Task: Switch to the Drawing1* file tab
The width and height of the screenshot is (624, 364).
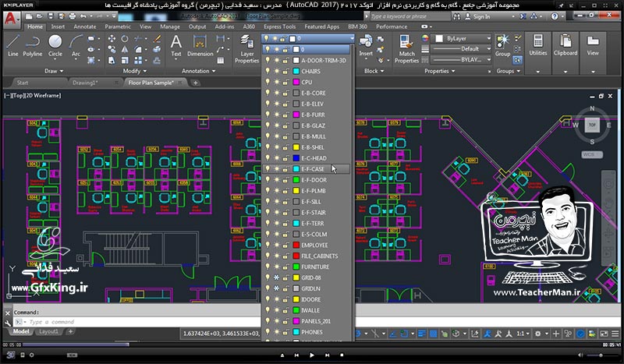Action: pyautogui.click(x=85, y=83)
